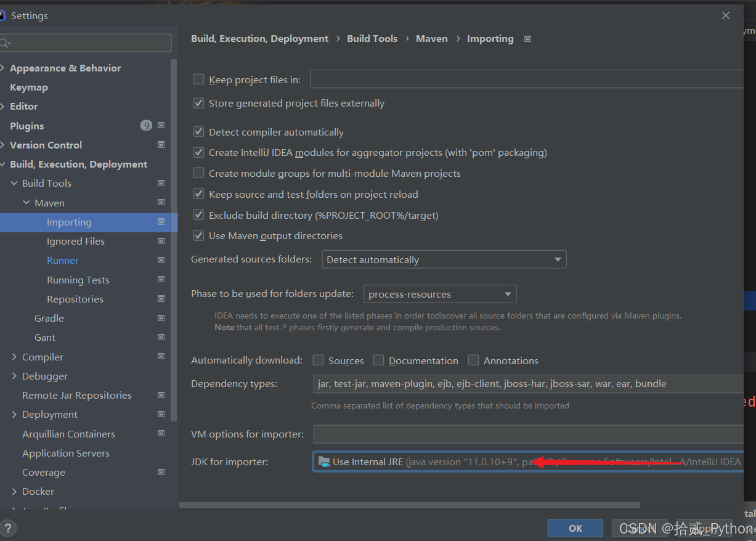Enable Create module groups for multi-module projects
This screenshot has width=756, height=541.
click(198, 173)
